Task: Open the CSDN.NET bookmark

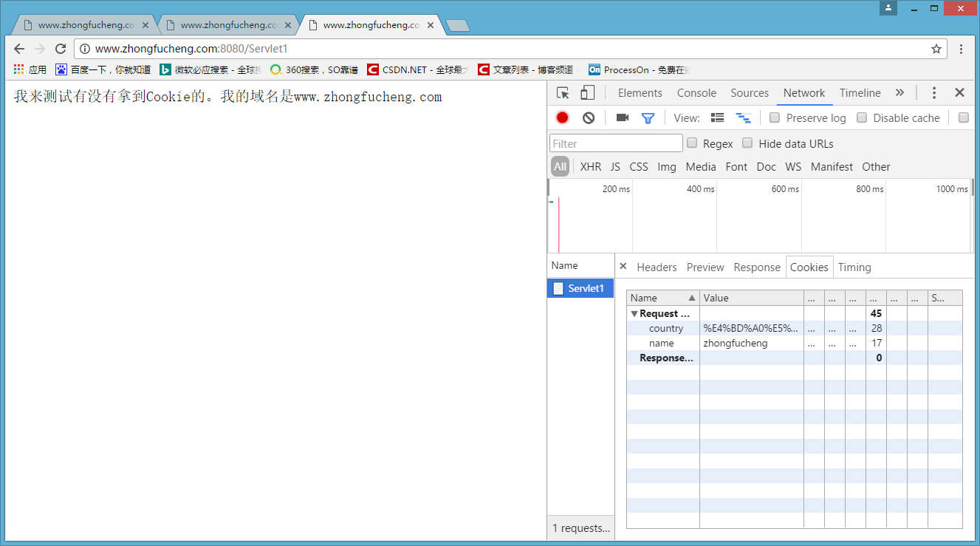Action: click(418, 69)
